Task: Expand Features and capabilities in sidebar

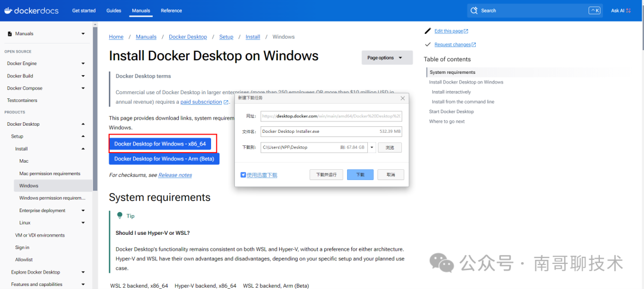Action: [x=83, y=284]
